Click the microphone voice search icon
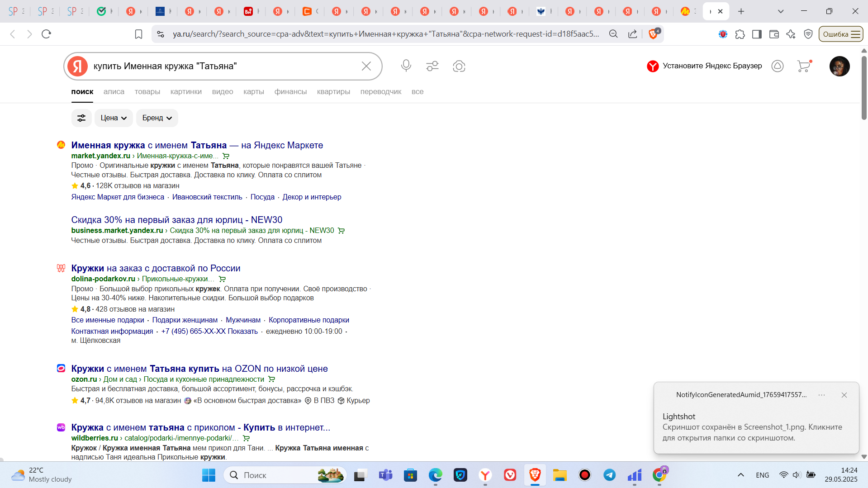The image size is (868, 488). click(406, 66)
